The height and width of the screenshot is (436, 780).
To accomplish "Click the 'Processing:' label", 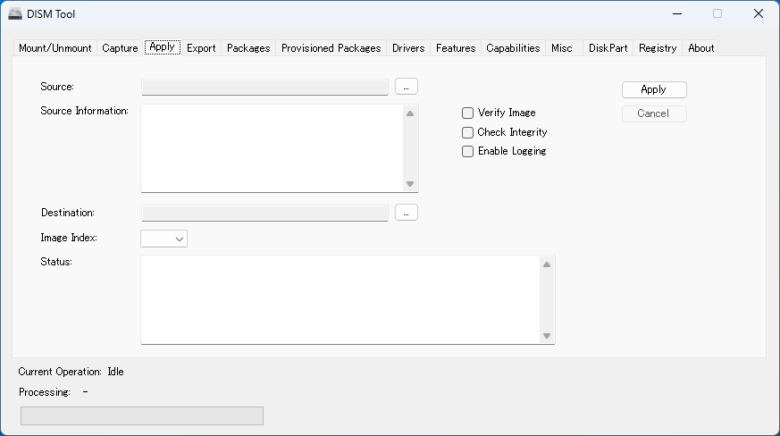I will pyautogui.click(x=44, y=392).
